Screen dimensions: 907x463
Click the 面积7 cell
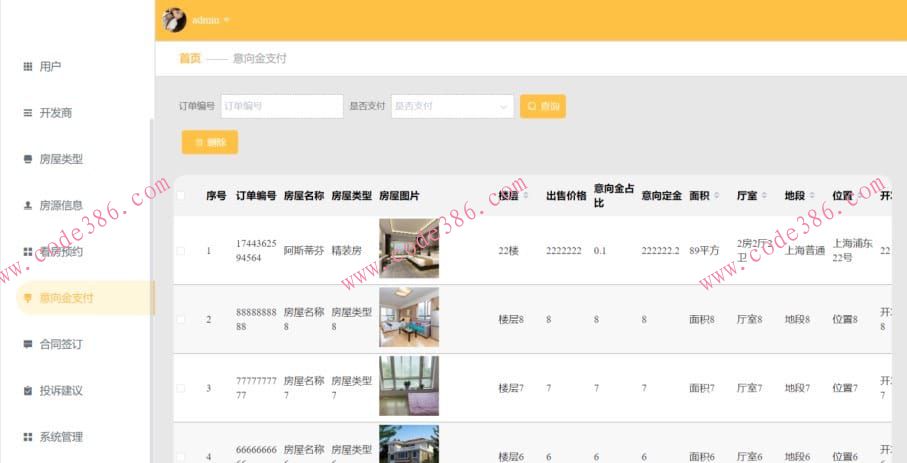click(702, 388)
